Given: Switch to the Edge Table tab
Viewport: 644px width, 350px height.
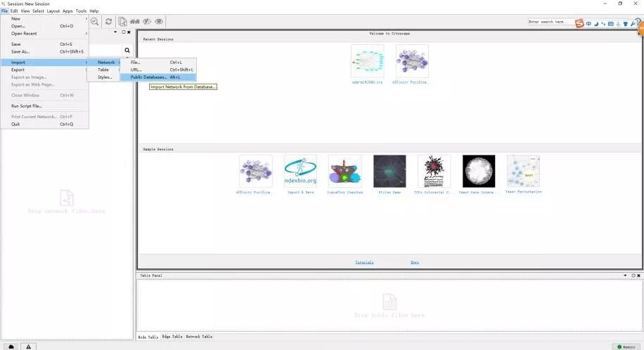Looking at the screenshot, I should pos(172,337).
